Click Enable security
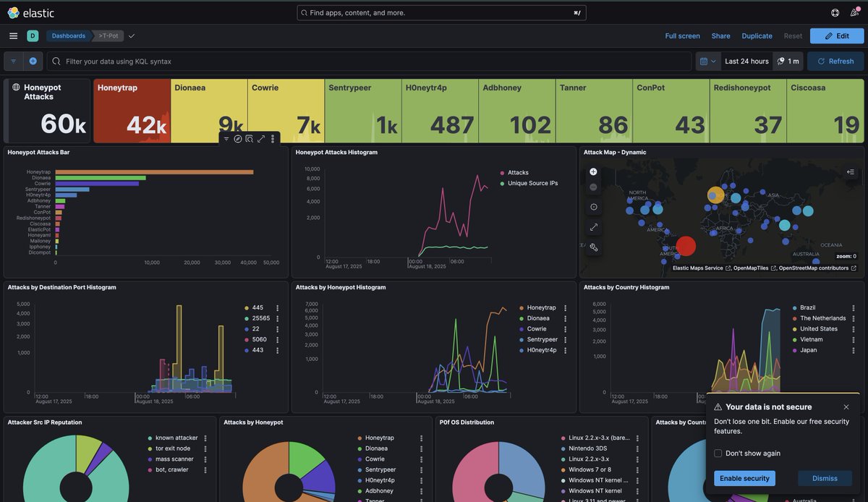The image size is (868, 502). [x=744, y=478]
